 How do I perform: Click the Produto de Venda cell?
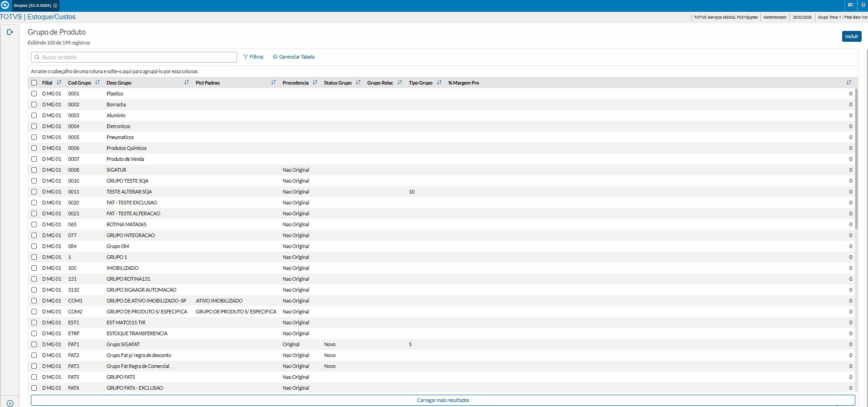(125, 159)
